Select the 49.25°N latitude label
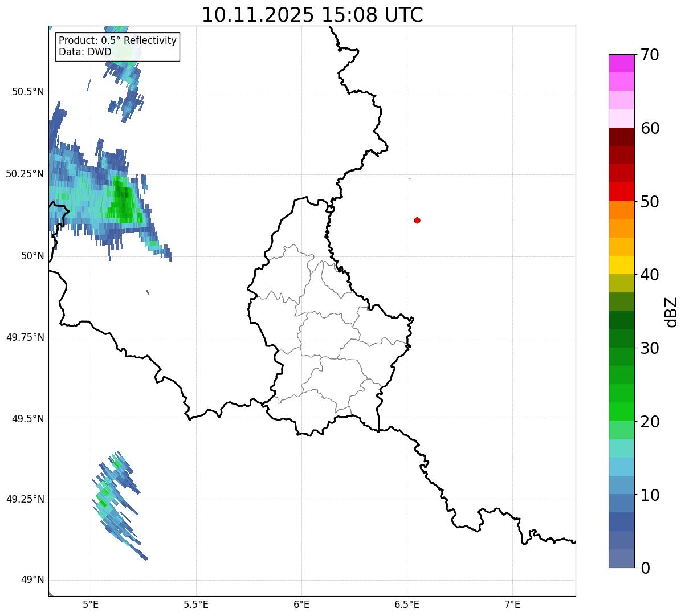The width and height of the screenshot is (685, 616). (x=25, y=499)
